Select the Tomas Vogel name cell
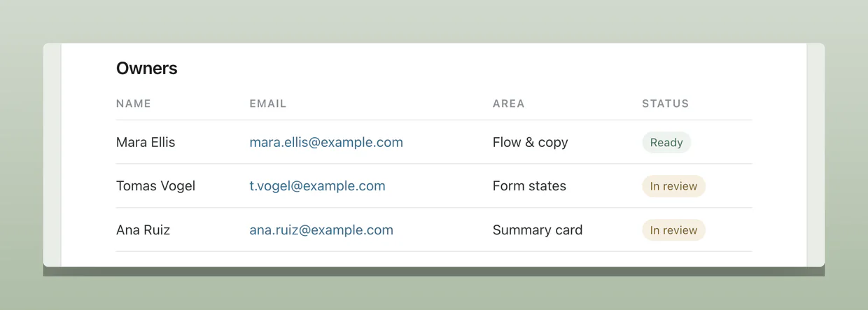The height and width of the screenshot is (310, 868). 155,186
